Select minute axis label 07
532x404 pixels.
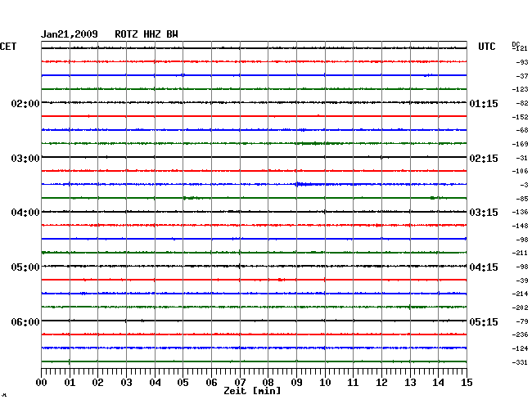(x=240, y=383)
